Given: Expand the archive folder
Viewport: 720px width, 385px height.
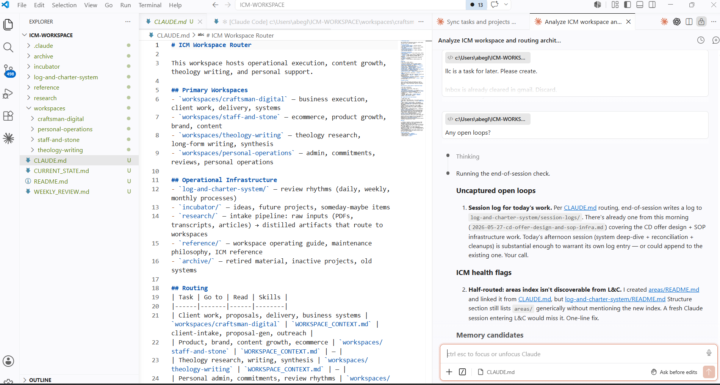Looking at the screenshot, I should tap(29, 56).
